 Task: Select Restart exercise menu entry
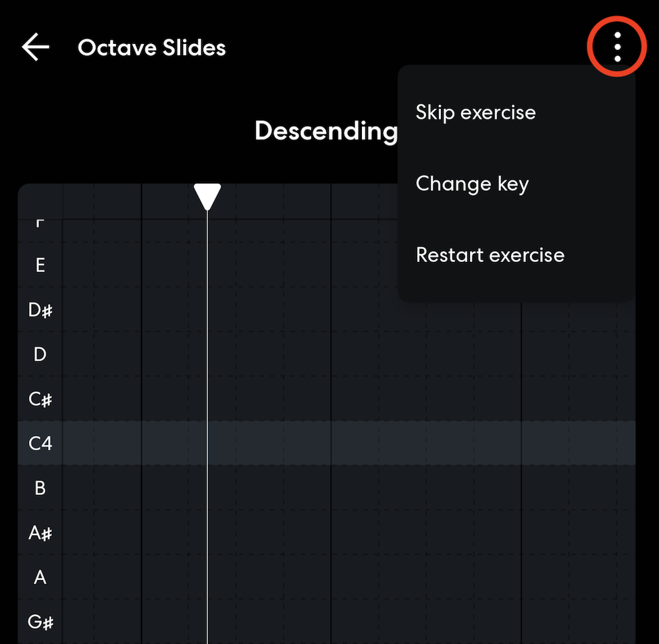tap(490, 255)
